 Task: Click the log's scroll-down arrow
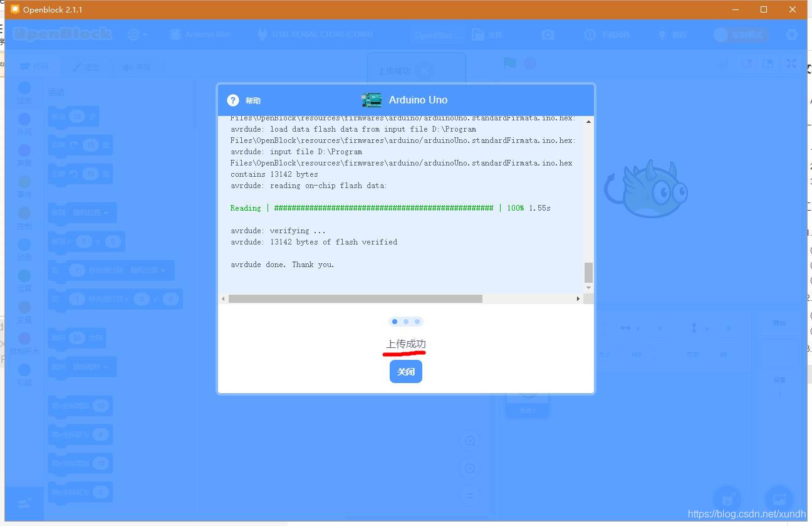pos(588,288)
